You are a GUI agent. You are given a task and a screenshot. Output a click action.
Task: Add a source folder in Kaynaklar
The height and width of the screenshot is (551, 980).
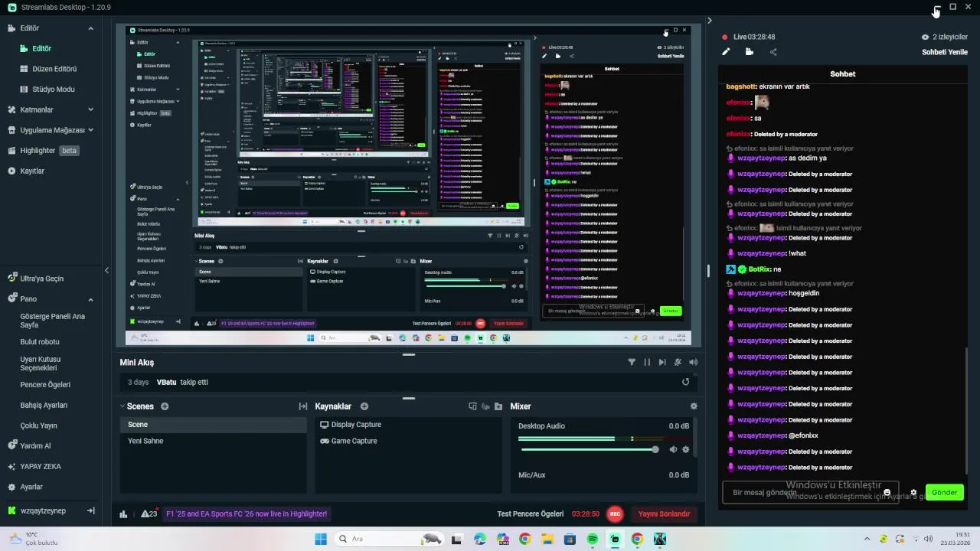click(x=498, y=406)
